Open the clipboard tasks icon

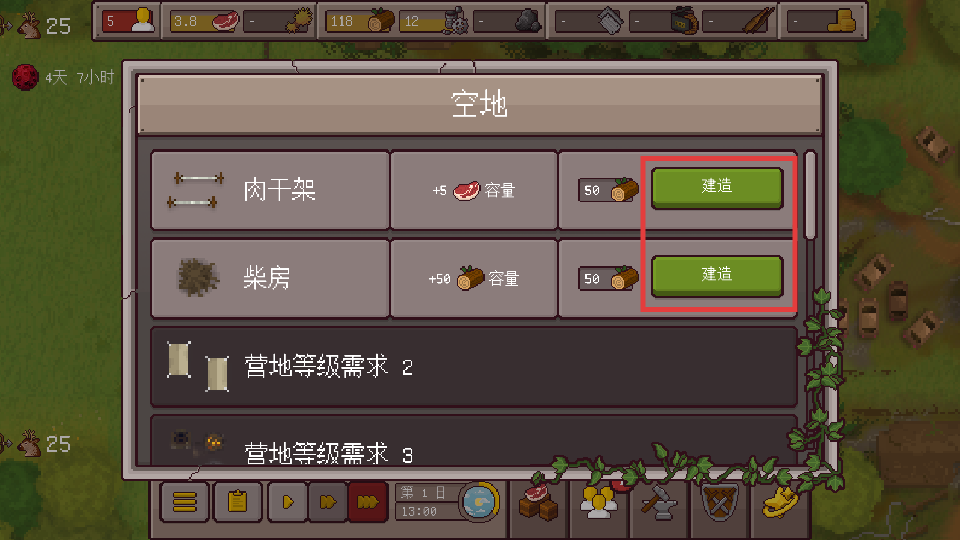(x=238, y=502)
